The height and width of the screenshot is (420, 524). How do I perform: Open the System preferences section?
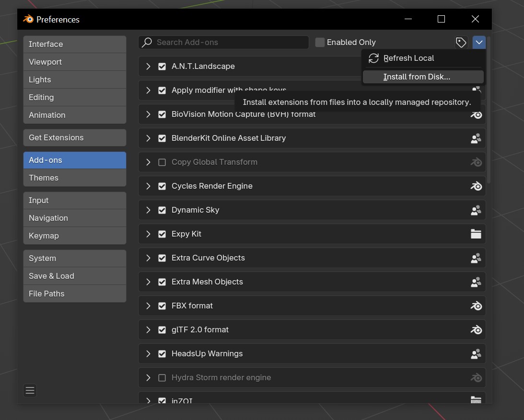(75, 259)
